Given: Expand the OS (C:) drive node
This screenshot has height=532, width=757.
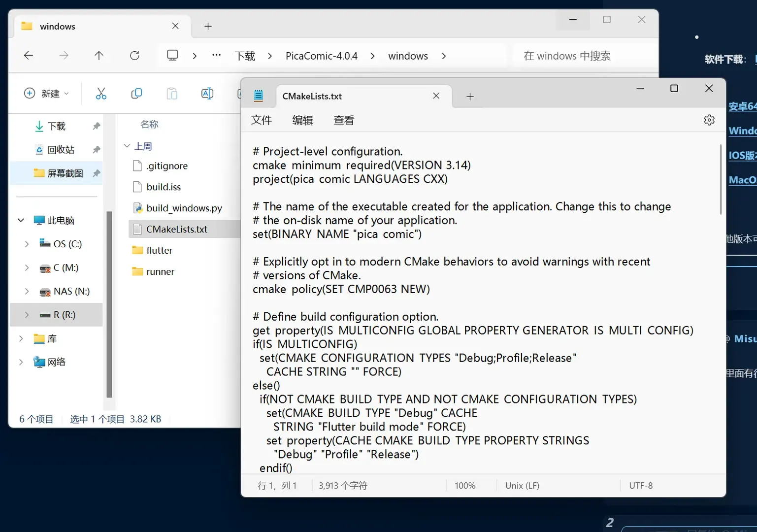Looking at the screenshot, I should coord(27,244).
